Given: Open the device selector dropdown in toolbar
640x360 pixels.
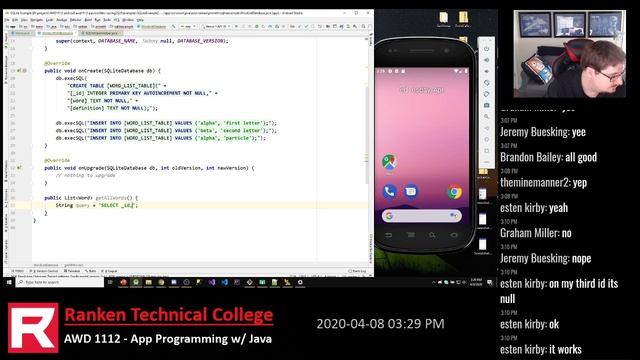Looking at the screenshot, I should [217, 27].
